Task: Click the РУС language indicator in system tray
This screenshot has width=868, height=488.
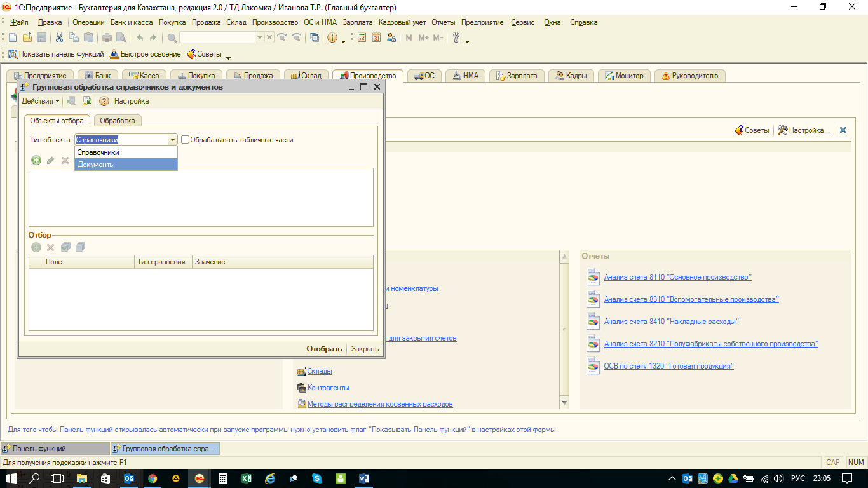Action: click(x=797, y=478)
